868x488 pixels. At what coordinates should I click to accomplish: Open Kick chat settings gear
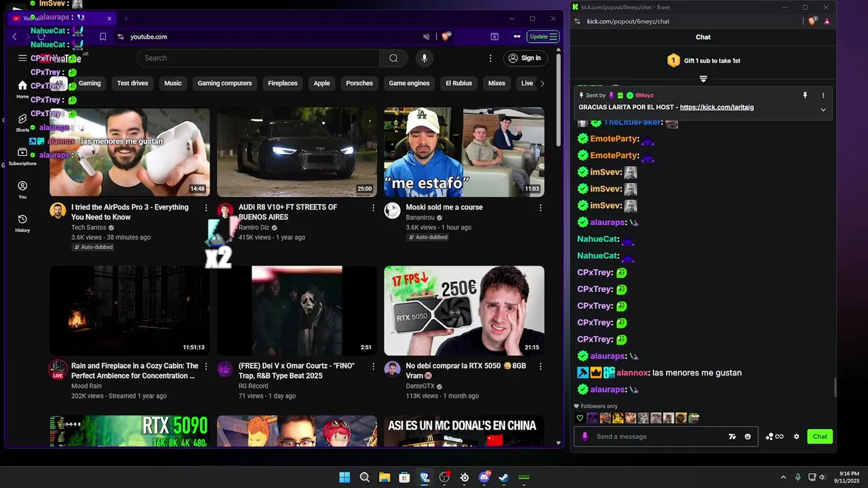tap(796, 436)
